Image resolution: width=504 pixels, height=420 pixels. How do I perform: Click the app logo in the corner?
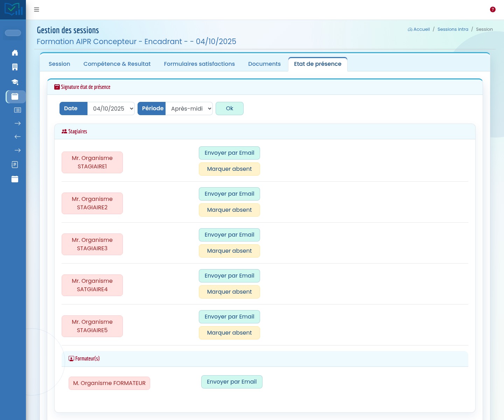[13, 9]
